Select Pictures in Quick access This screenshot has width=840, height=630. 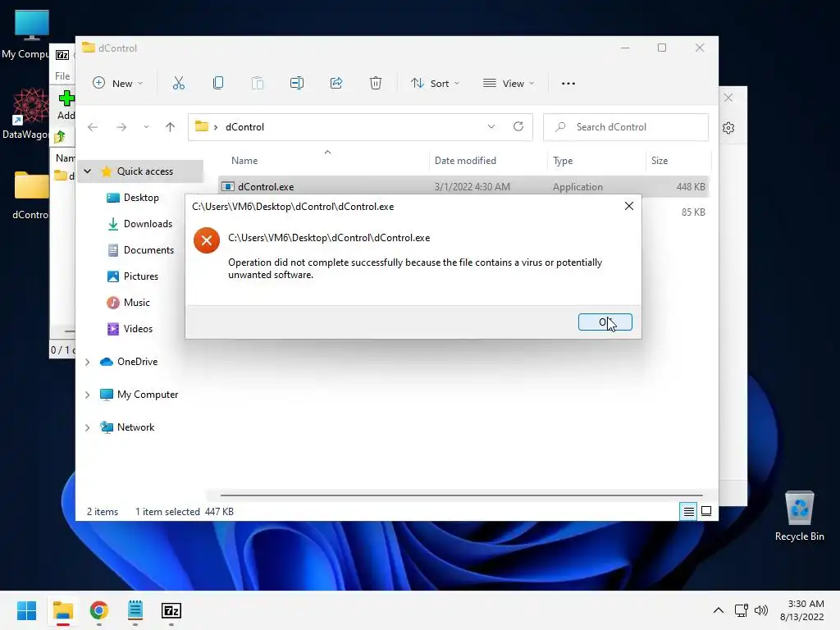coord(141,276)
